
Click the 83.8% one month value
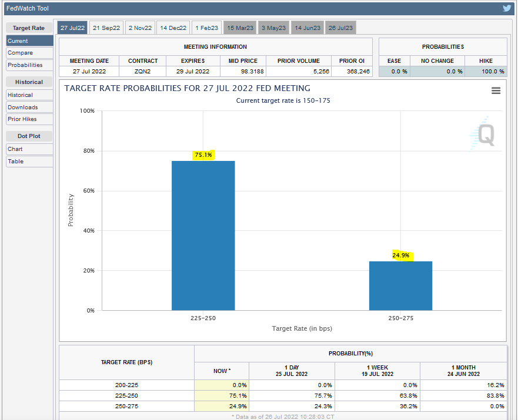click(x=495, y=395)
